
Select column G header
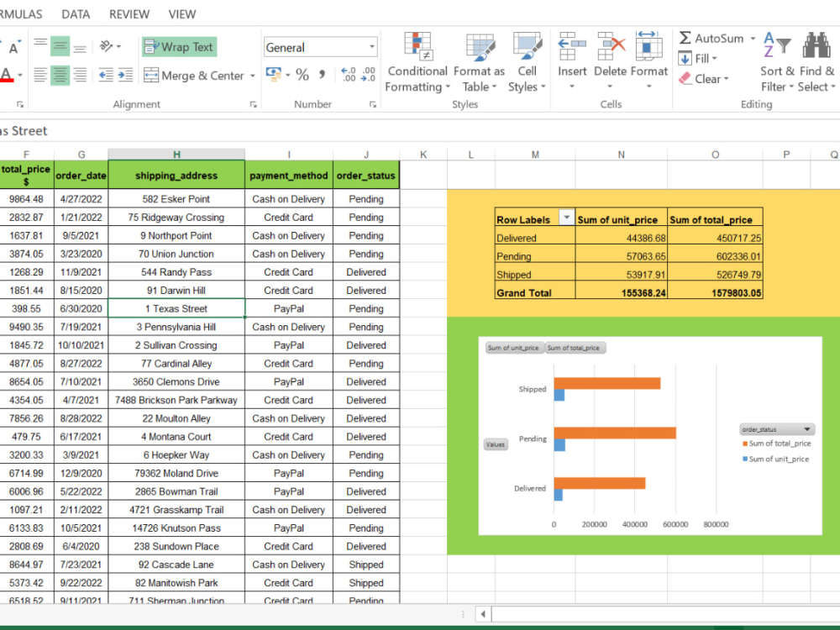[81, 155]
